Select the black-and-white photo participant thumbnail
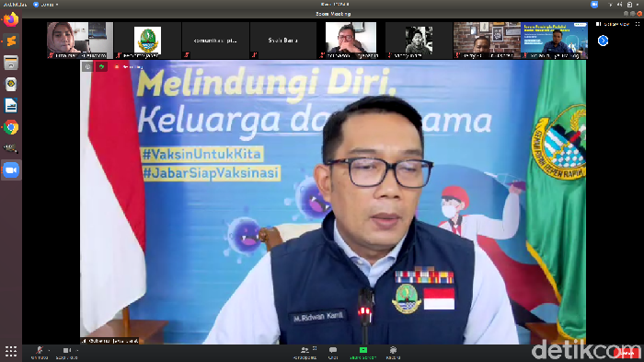The height and width of the screenshot is (362, 644). pyautogui.click(x=419, y=41)
